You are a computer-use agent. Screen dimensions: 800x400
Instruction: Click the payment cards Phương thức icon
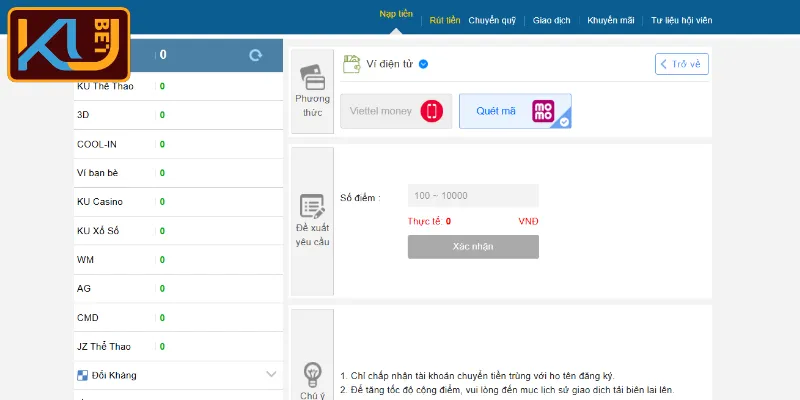click(x=312, y=77)
